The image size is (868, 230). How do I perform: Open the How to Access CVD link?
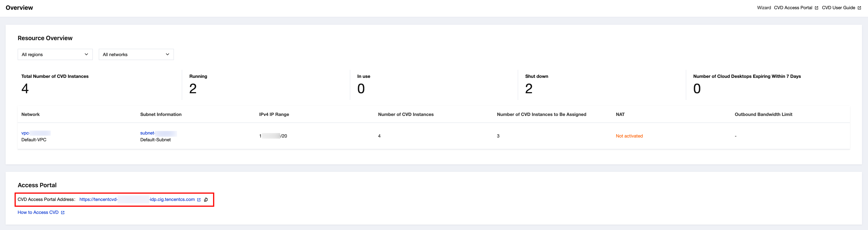38,213
